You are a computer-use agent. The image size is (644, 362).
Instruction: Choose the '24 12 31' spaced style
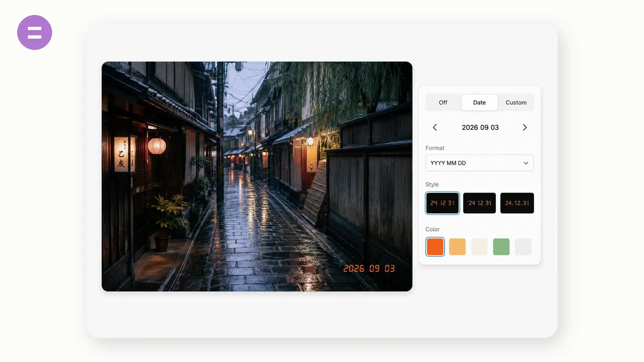click(x=443, y=203)
